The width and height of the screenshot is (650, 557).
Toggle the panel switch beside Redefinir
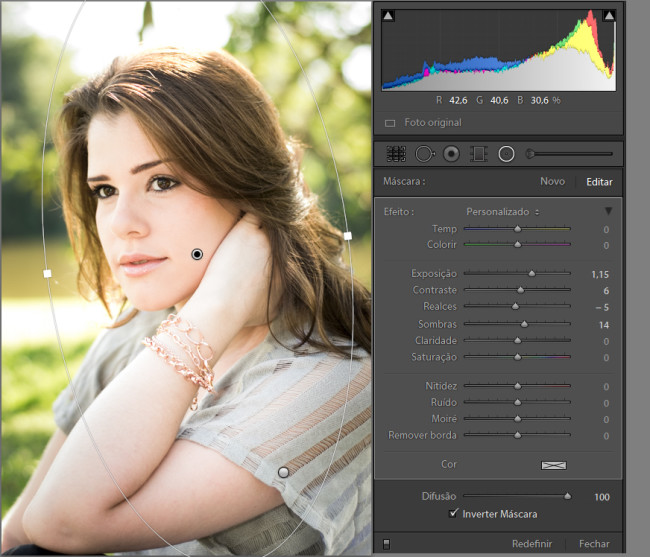(x=386, y=544)
